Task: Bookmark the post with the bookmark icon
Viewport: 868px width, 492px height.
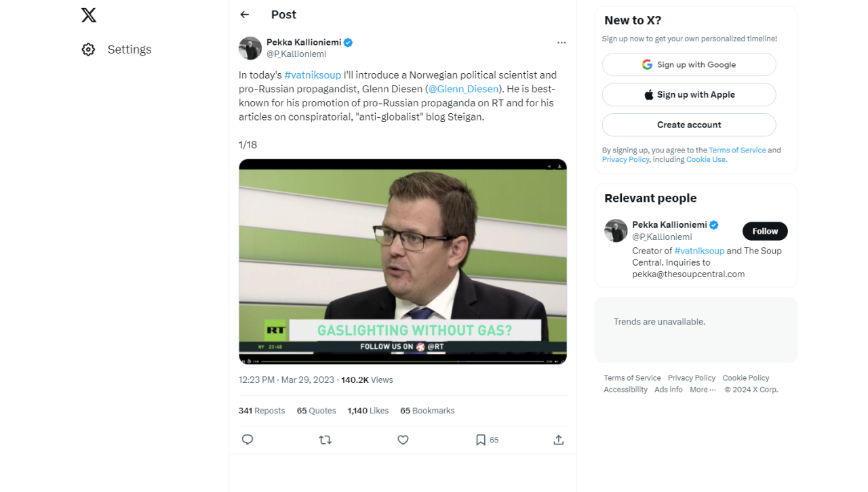Action: [481, 440]
